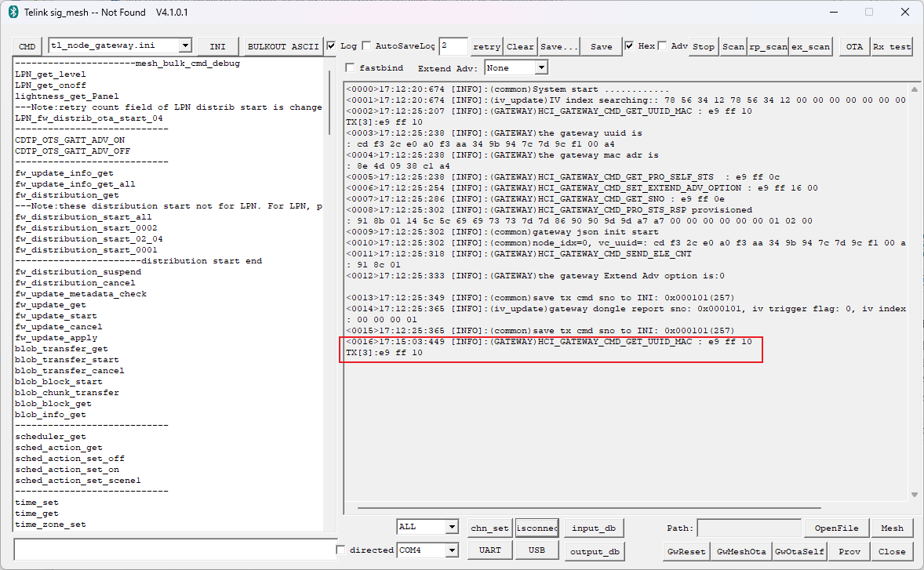Open the tl_node_gateway.ini file dropdown
Viewport: 924px width, 570px height.
tap(185, 45)
